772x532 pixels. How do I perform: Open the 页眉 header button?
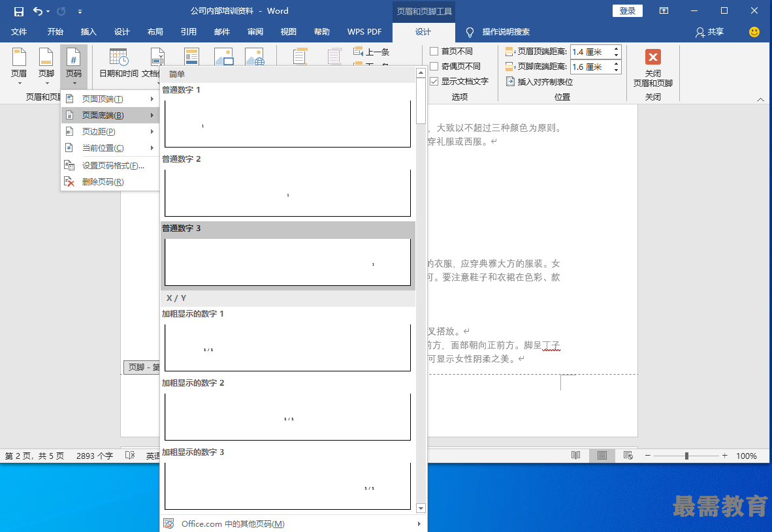pos(19,66)
